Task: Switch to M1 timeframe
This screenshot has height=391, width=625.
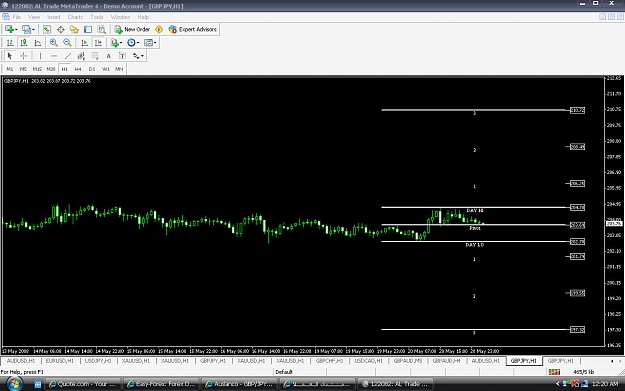Action: (x=10, y=69)
